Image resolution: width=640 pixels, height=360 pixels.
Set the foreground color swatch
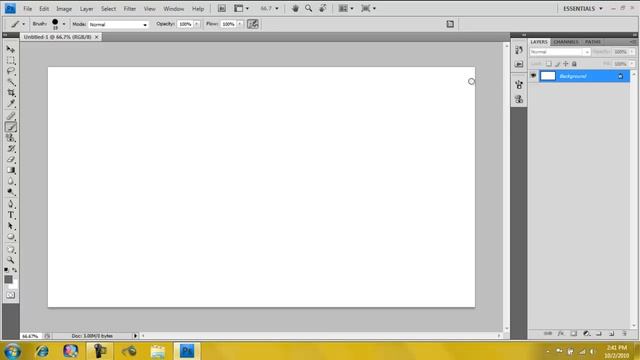point(8,279)
